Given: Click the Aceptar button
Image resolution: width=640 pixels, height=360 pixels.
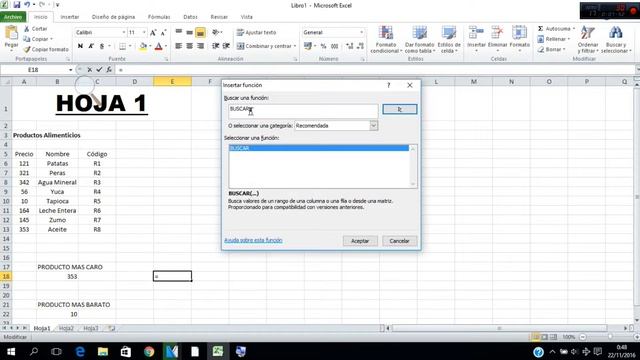Looking at the screenshot, I should pyautogui.click(x=360, y=241).
